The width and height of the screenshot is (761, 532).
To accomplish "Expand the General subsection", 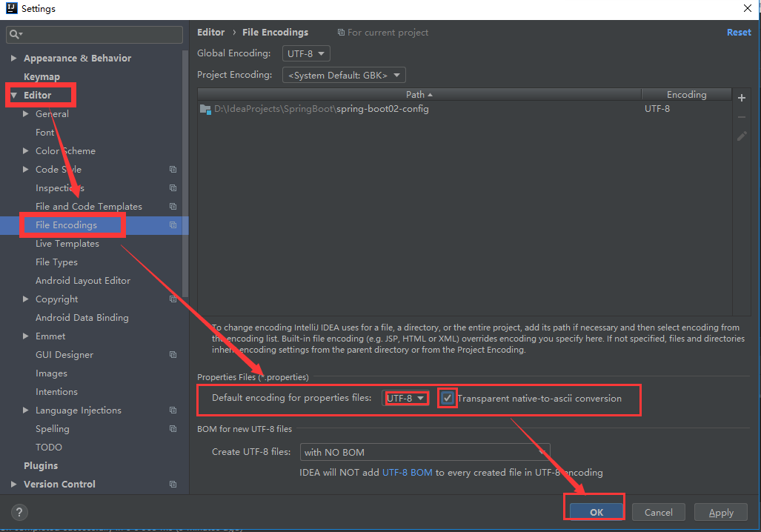I will tap(26, 113).
